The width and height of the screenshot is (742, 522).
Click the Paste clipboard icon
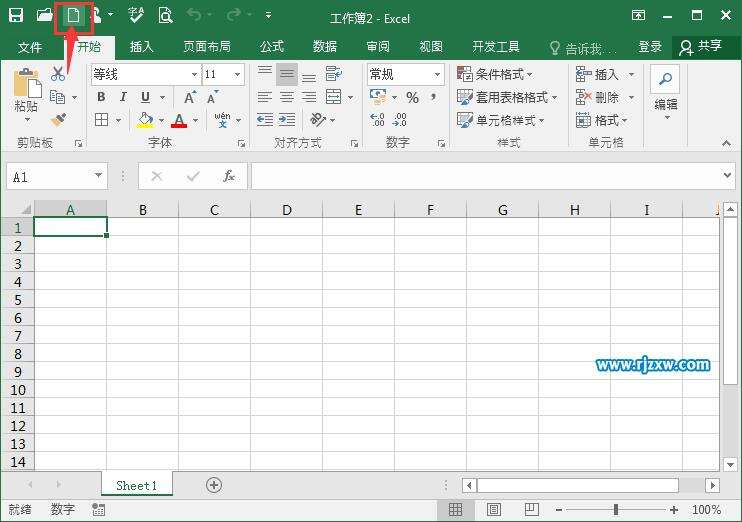(x=26, y=84)
